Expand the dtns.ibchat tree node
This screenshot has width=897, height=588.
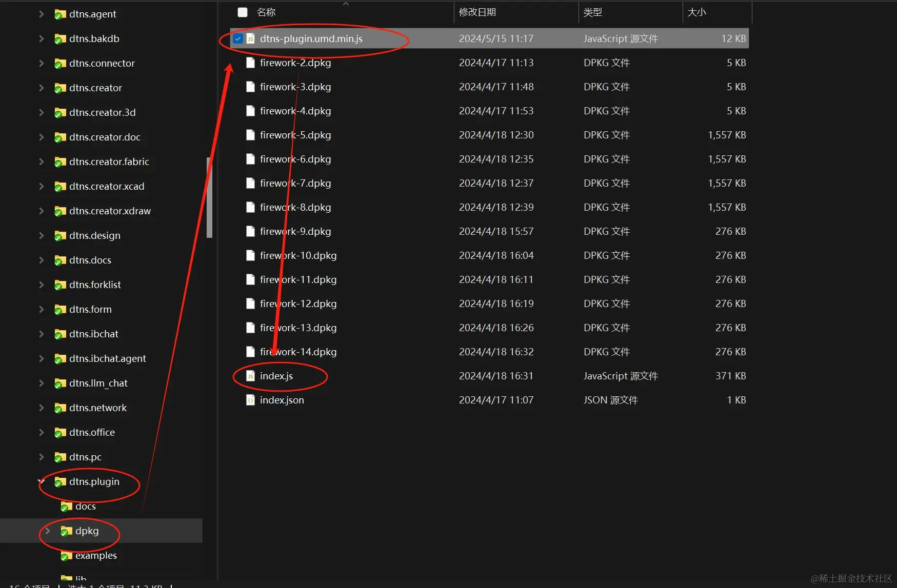42,334
